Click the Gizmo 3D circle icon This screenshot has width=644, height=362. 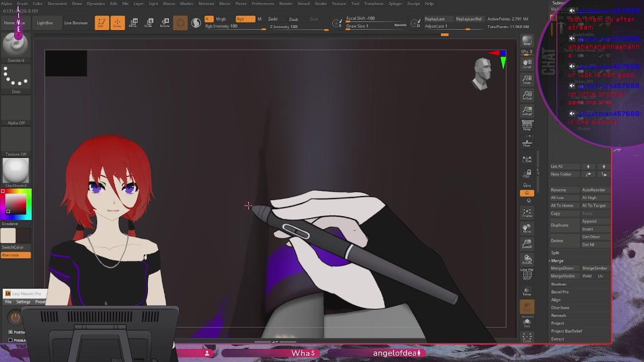181,23
